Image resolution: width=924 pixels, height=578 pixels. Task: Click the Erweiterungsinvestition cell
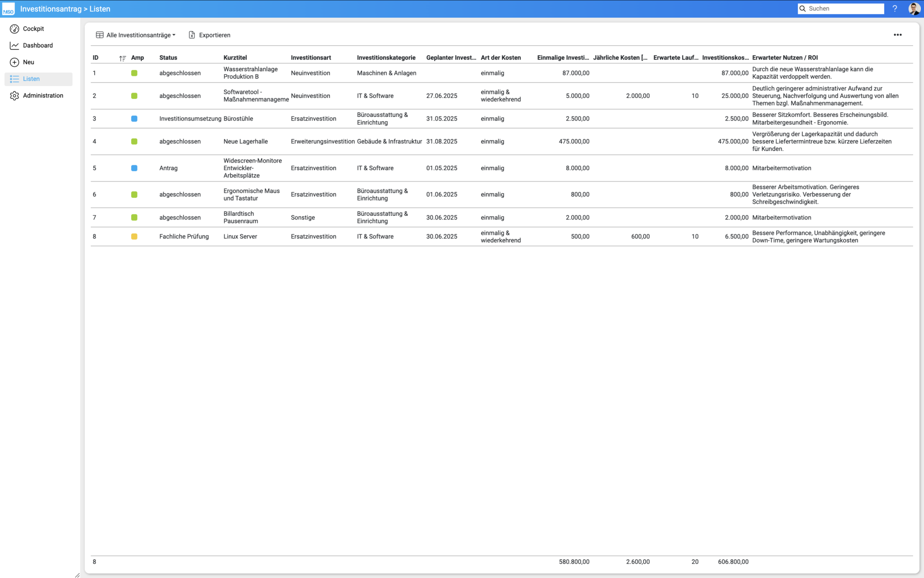[323, 142]
